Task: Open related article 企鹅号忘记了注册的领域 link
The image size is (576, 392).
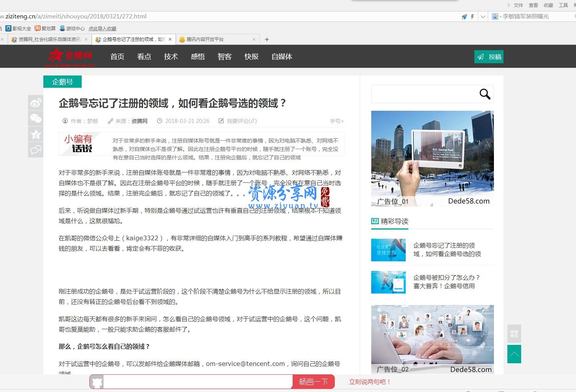Action: point(447,250)
